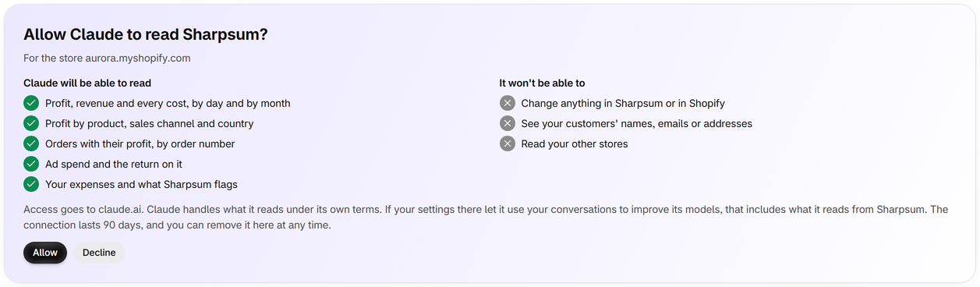Decline the Sharpsum access request
980x287 pixels.
(x=99, y=253)
